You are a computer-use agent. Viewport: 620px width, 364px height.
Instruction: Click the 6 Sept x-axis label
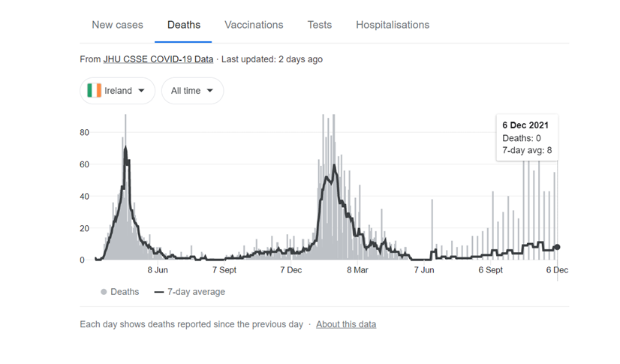[x=490, y=270]
